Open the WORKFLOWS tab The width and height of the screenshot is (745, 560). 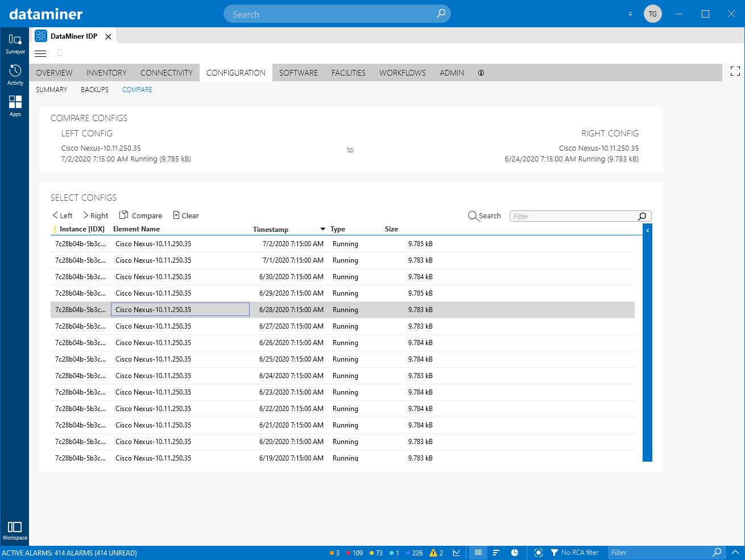[403, 73]
